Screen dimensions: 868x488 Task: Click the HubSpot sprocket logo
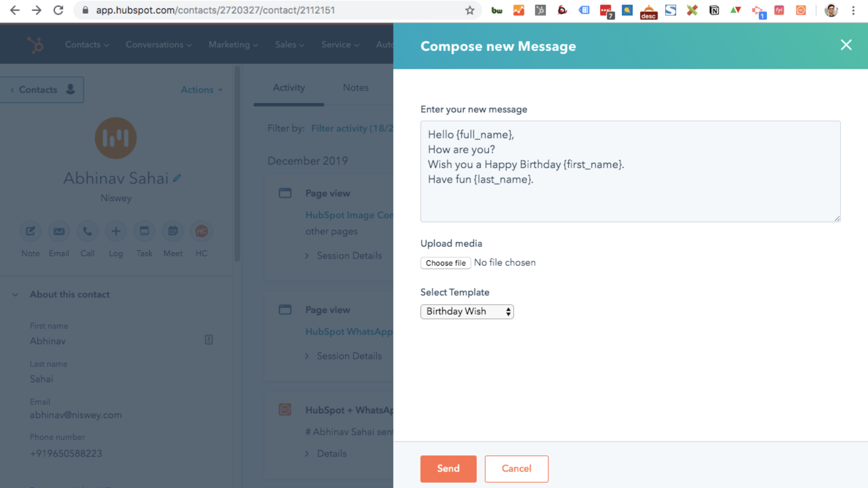(35, 44)
